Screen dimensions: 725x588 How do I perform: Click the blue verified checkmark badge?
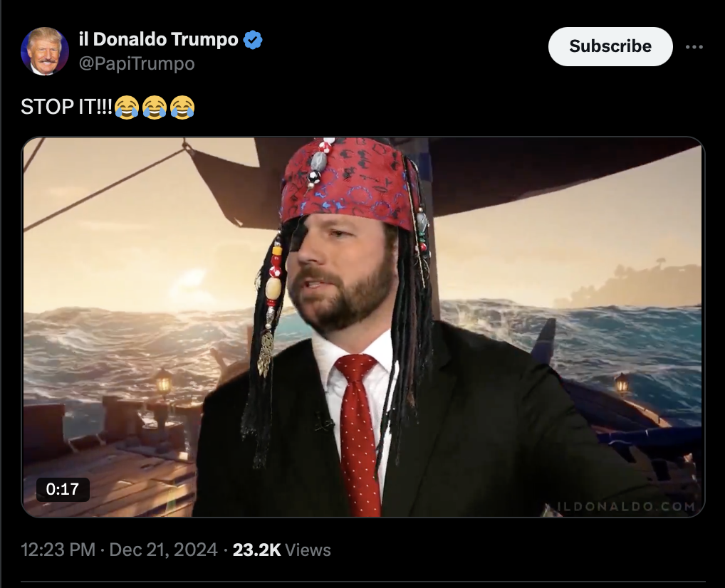[x=252, y=40]
